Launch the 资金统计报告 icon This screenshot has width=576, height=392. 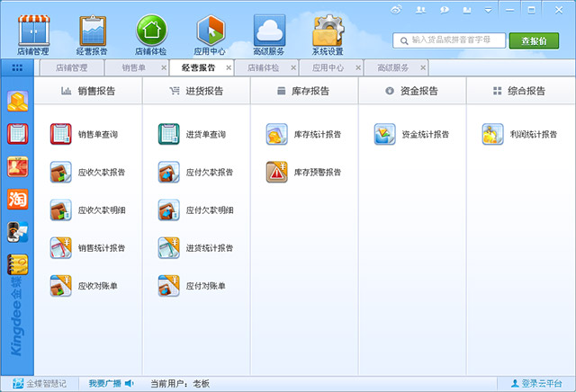pyautogui.click(x=384, y=135)
